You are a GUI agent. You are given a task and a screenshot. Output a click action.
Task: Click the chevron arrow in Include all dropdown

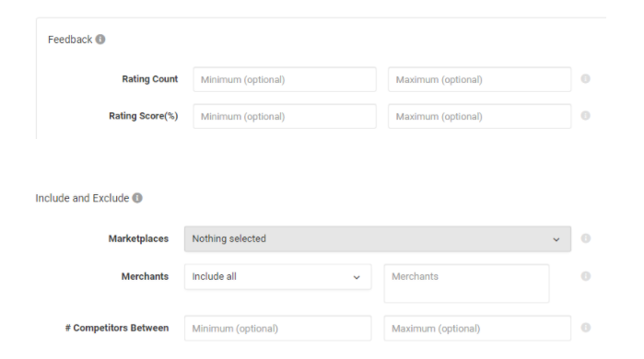[357, 277]
